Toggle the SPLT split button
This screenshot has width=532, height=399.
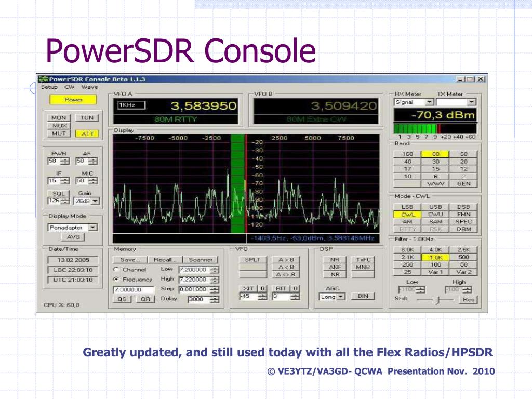(253, 260)
